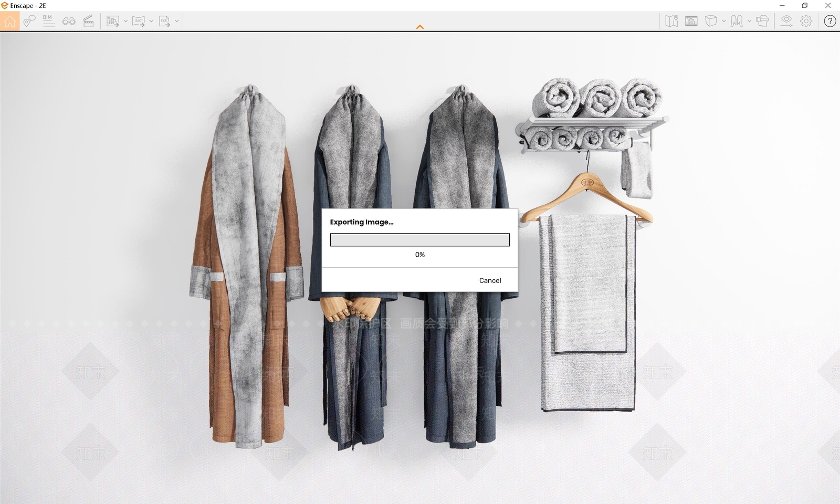
Task: Click the Exporting Image title text
Action: (x=362, y=222)
